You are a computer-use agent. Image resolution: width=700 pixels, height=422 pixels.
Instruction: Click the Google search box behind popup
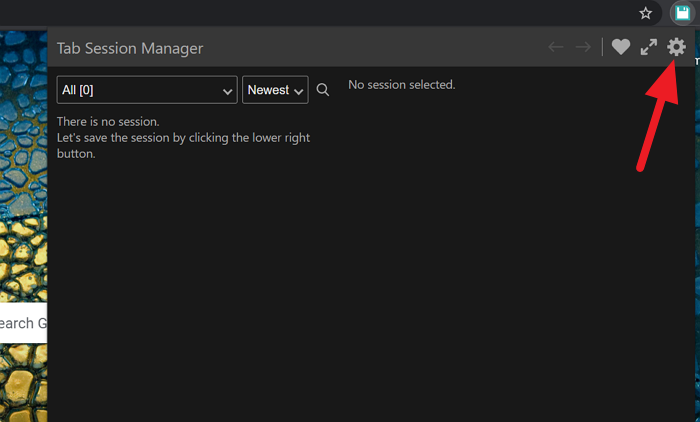[x=22, y=323]
